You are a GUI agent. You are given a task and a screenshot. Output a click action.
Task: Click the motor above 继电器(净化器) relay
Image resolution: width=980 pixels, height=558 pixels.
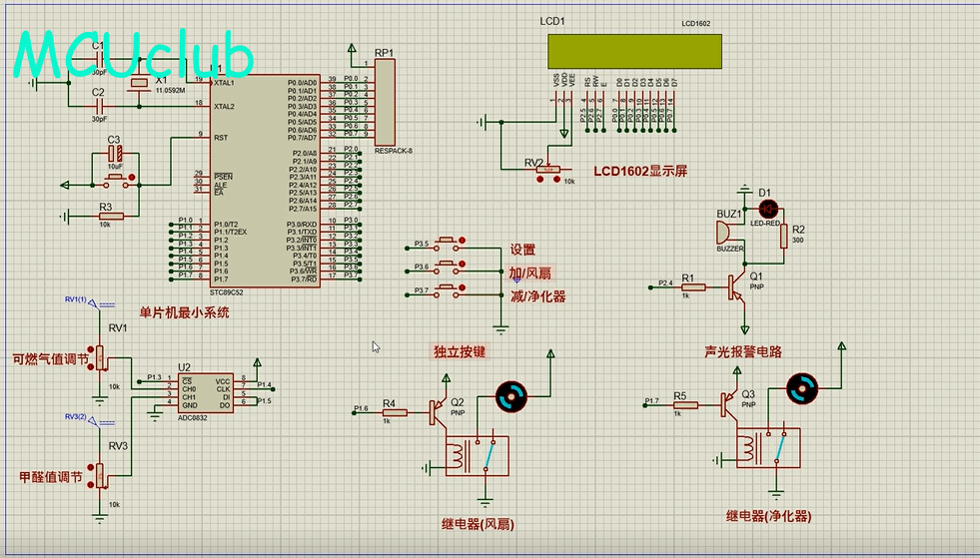[x=802, y=388]
